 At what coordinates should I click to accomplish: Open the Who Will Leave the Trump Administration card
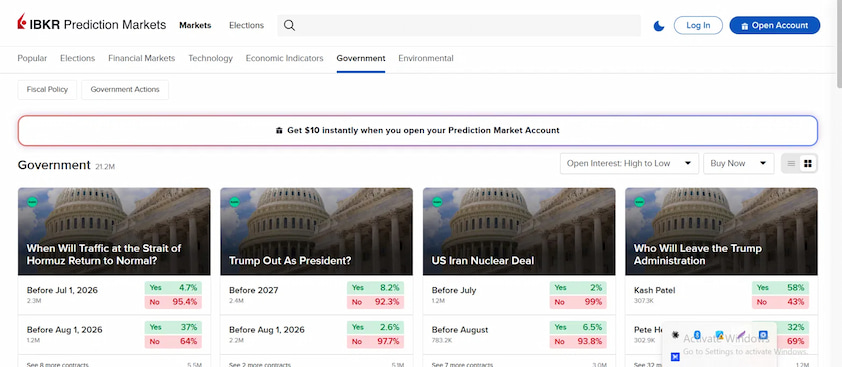coord(721,232)
